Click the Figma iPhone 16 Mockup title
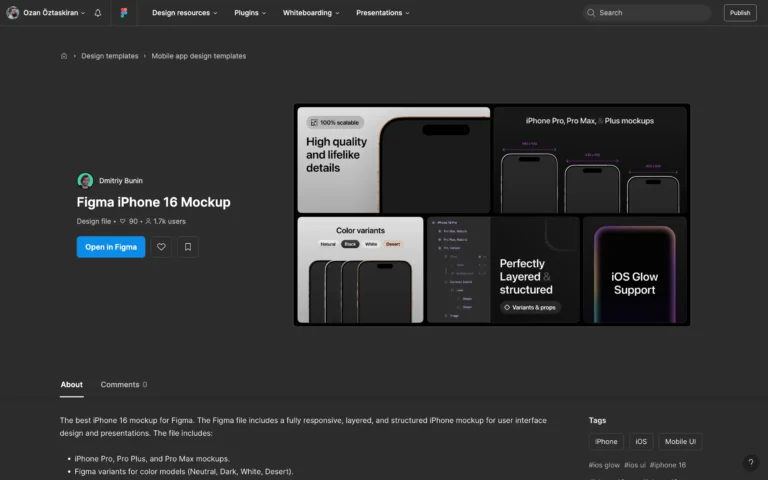Image resolution: width=768 pixels, height=480 pixels. [153, 202]
